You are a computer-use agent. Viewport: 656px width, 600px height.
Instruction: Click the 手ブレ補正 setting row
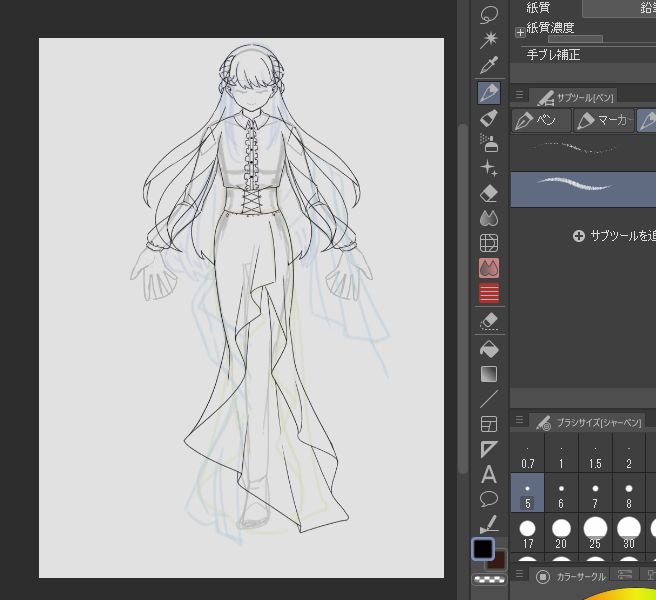tap(583, 55)
